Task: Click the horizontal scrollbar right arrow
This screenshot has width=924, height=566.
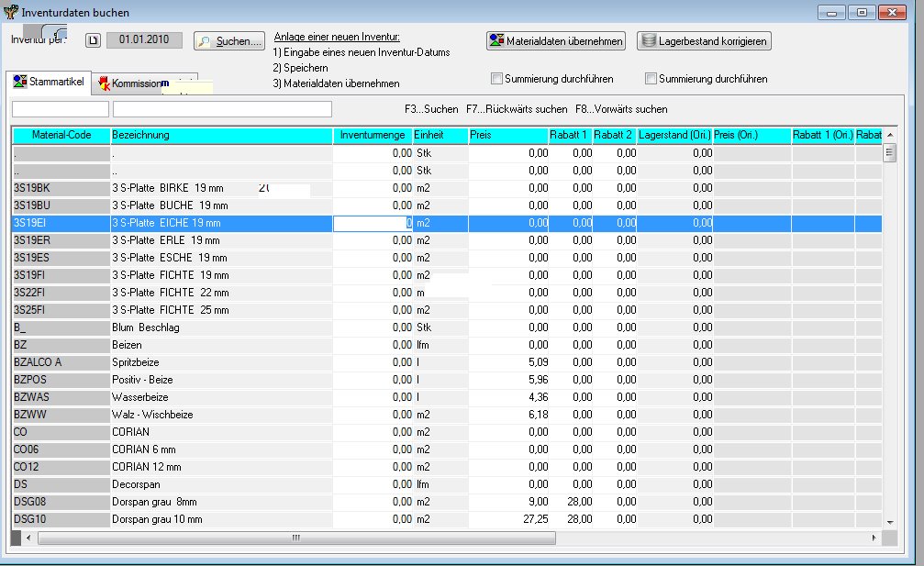Action: point(876,538)
